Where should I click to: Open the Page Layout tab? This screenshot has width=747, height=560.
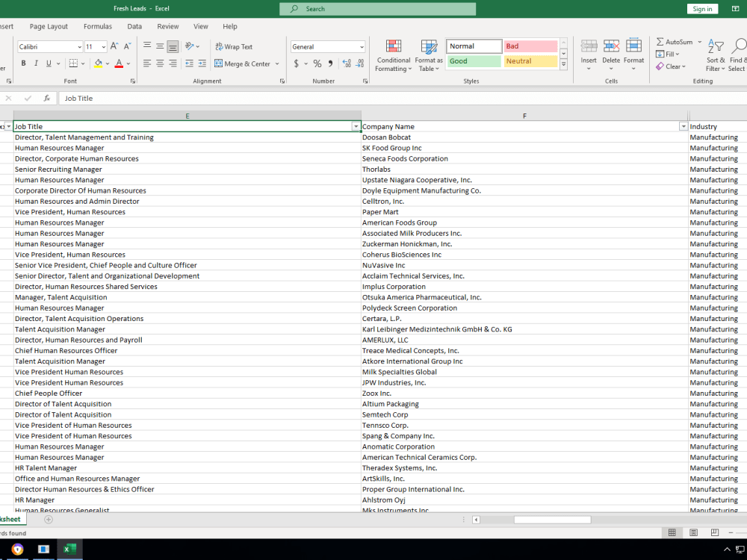49,27
